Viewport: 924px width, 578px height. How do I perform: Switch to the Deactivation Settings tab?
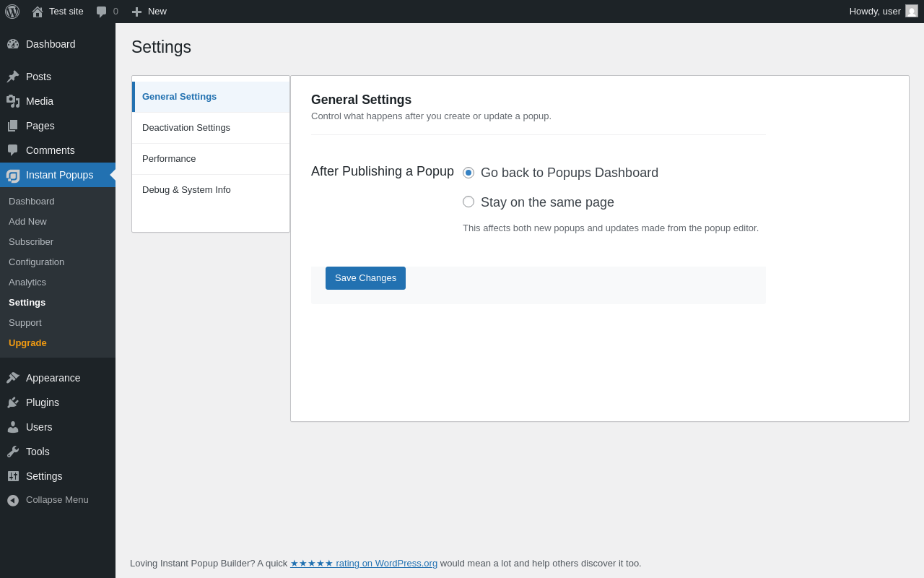186,128
